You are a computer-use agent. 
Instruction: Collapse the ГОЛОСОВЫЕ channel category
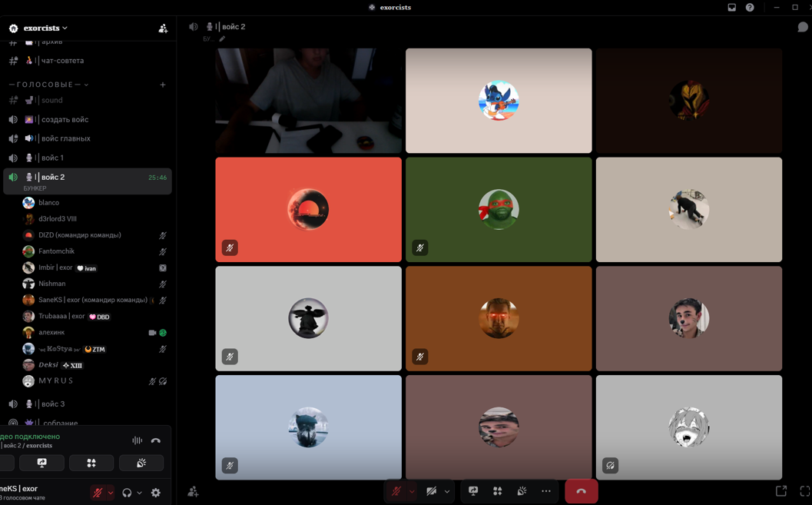pyautogui.click(x=48, y=85)
